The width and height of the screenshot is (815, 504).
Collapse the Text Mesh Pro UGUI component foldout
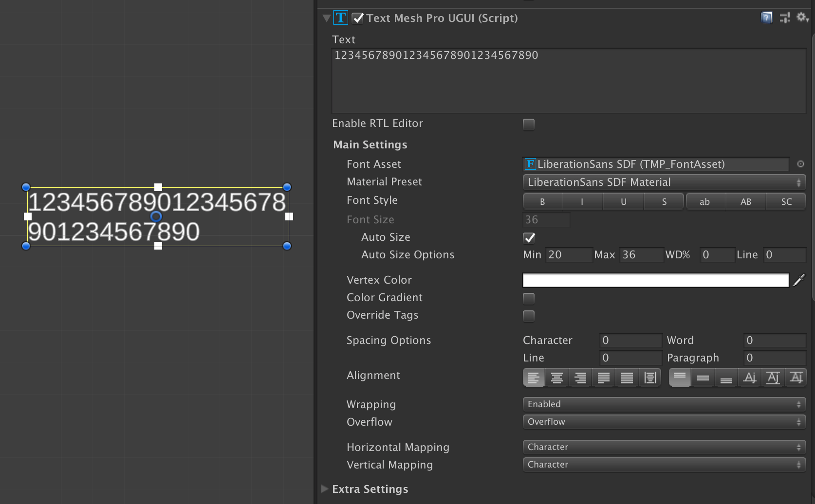click(326, 18)
